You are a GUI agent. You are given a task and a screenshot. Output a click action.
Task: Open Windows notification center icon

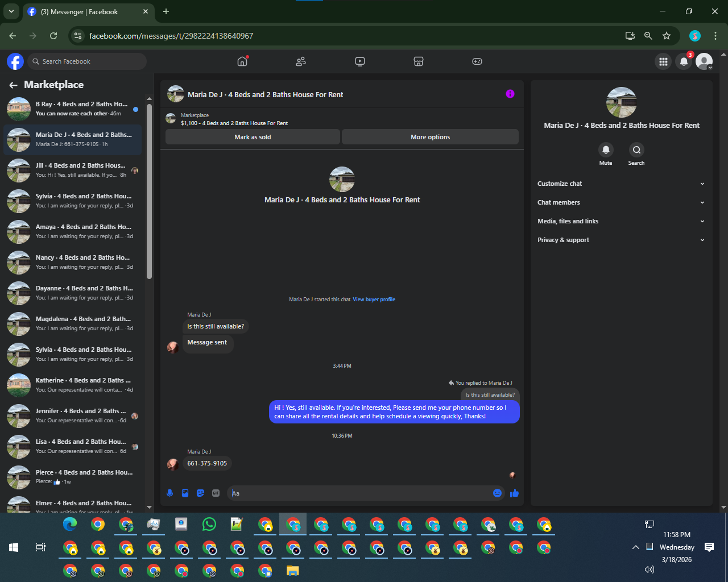[x=709, y=547]
